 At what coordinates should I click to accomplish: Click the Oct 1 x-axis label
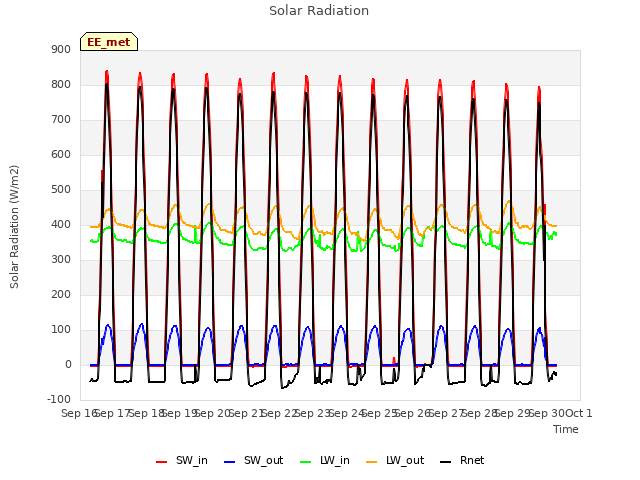pyautogui.click(x=579, y=413)
